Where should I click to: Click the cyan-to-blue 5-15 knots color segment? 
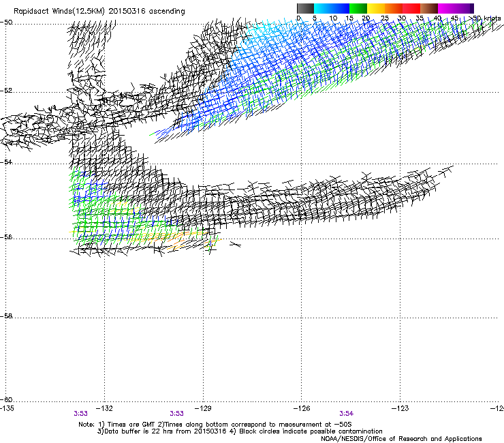[x=332, y=8]
